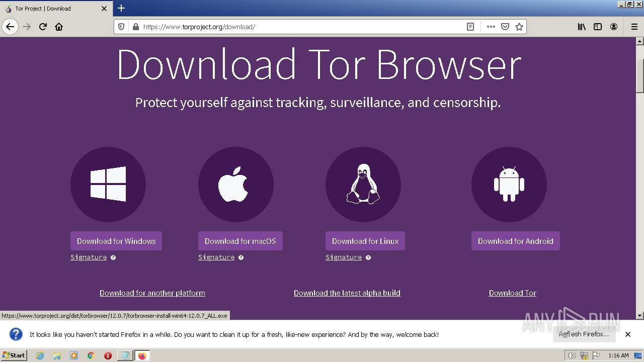The width and height of the screenshot is (644, 362).
Task: Open tracking protection shield info
Action: point(121,27)
